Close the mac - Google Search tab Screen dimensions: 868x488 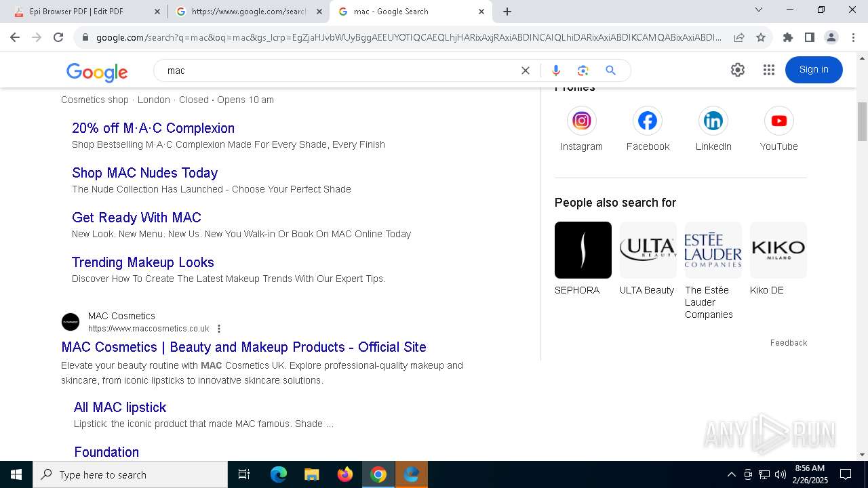click(x=481, y=12)
